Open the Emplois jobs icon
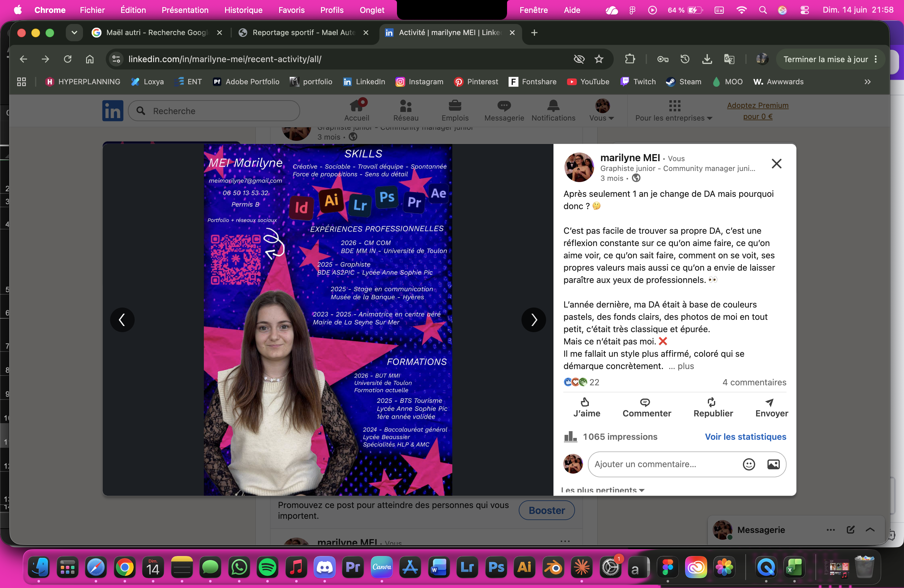The height and width of the screenshot is (588, 904). (455, 110)
